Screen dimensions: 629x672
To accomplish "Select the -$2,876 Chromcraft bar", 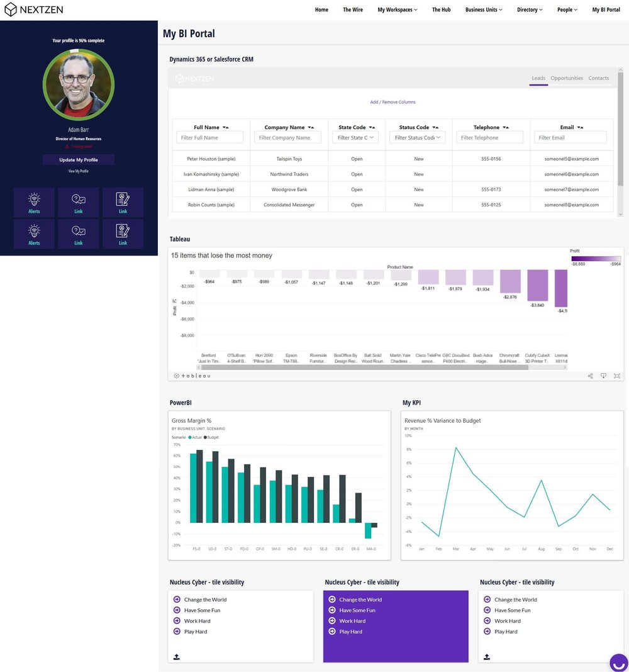I will [x=510, y=281].
